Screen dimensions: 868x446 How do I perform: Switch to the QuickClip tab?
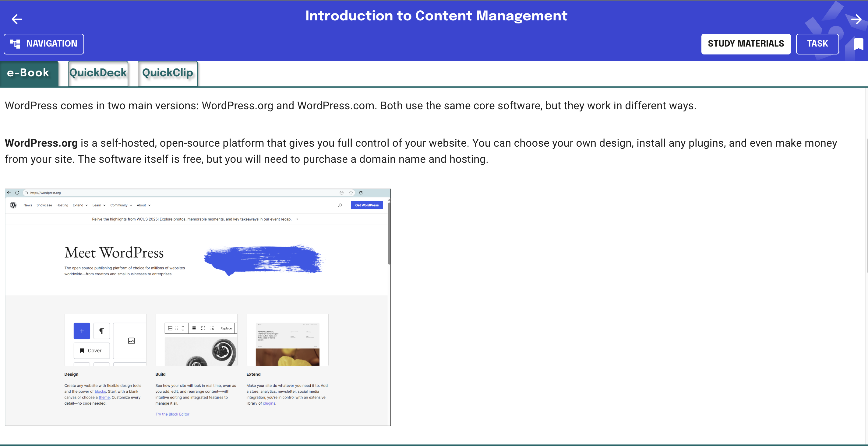(168, 73)
